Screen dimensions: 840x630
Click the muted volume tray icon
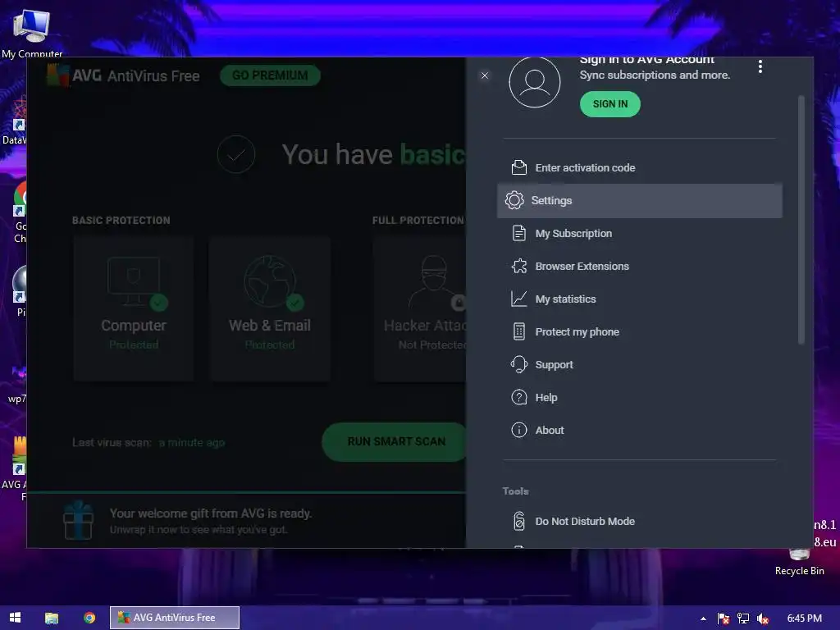(x=763, y=619)
